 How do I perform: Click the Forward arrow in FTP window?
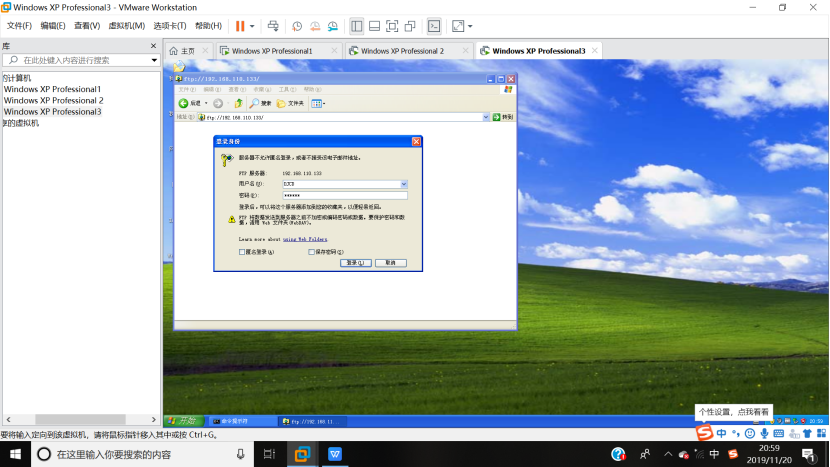(218, 103)
